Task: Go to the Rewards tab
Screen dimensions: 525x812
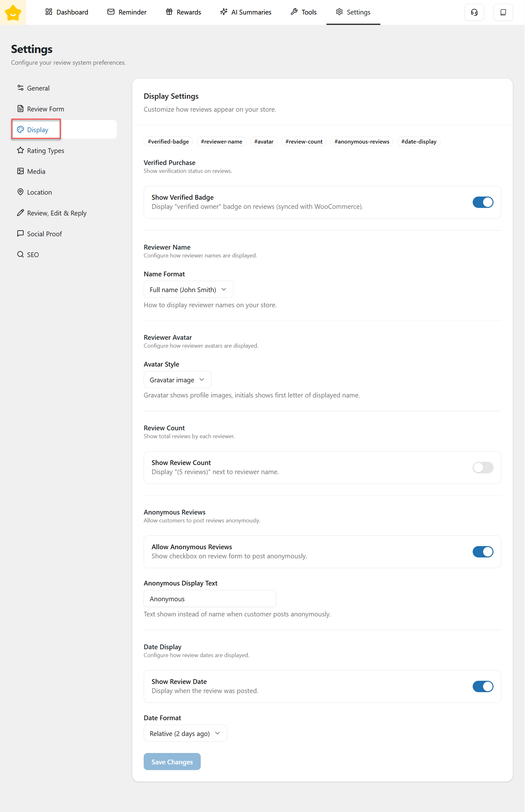Action: [x=183, y=12]
